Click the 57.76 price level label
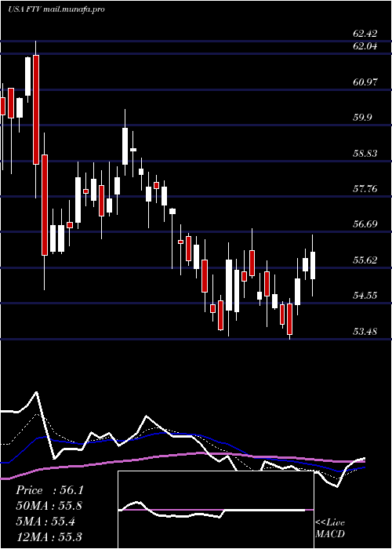 tap(365, 189)
